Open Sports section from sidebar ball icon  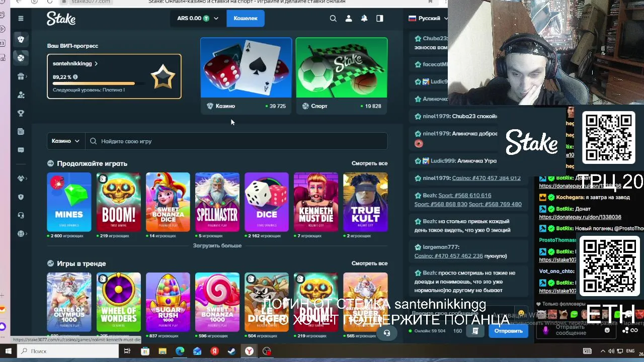coord(21,58)
